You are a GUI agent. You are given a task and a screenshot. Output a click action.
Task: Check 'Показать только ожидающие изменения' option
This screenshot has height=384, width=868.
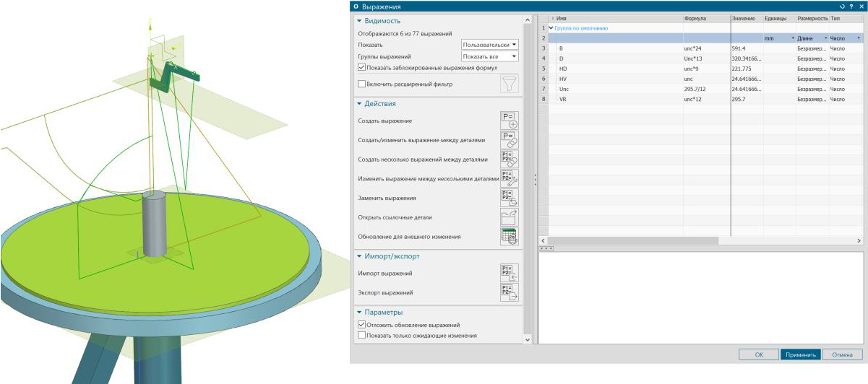(x=362, y=336)
